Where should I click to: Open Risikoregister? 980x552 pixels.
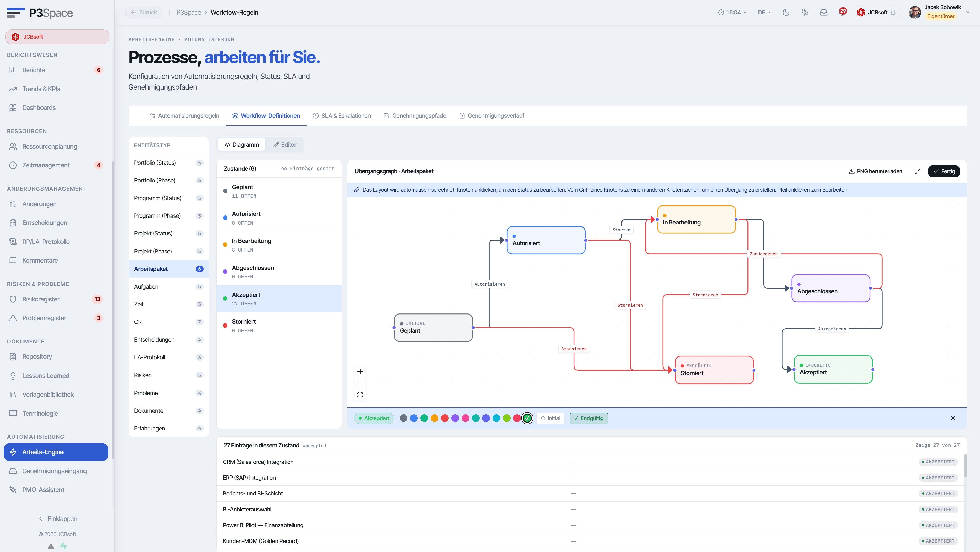56,299
